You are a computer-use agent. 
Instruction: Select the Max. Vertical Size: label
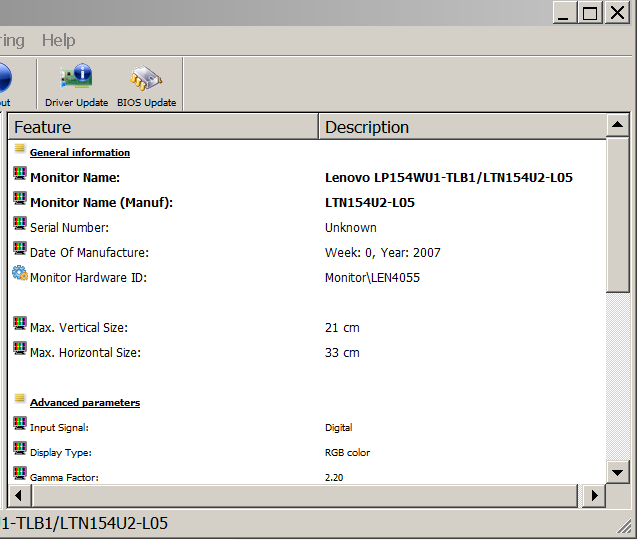click(79, 327)
